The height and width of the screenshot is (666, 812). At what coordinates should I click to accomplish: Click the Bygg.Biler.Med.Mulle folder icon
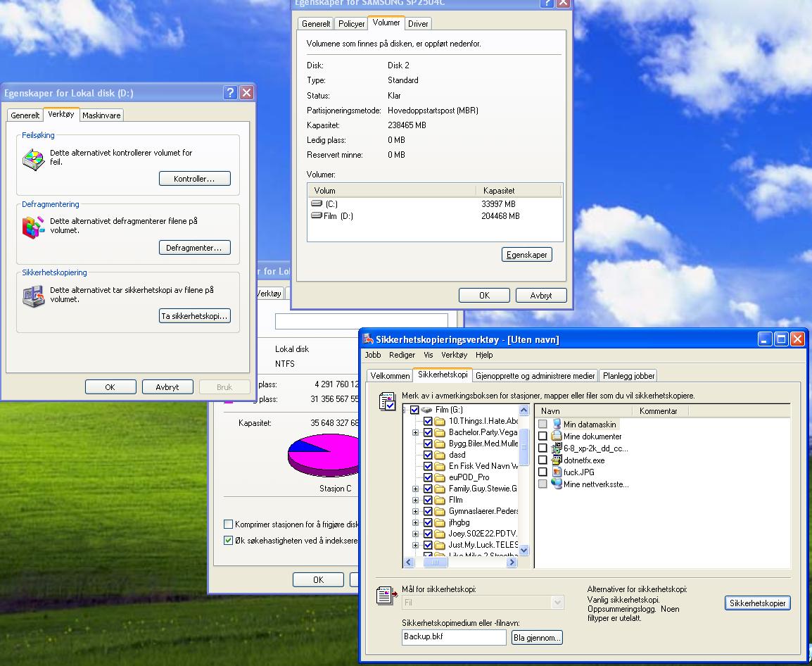point(440,444)
